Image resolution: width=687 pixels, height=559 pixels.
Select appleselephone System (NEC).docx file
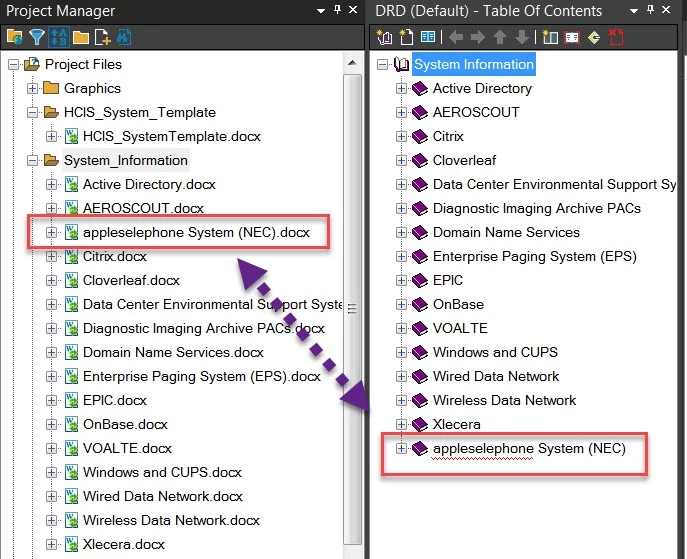pyautogui.click(x=196, y=232)
